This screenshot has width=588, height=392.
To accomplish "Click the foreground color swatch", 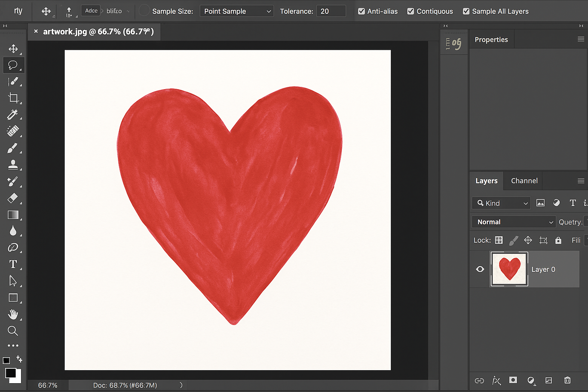I will point(10,373).
